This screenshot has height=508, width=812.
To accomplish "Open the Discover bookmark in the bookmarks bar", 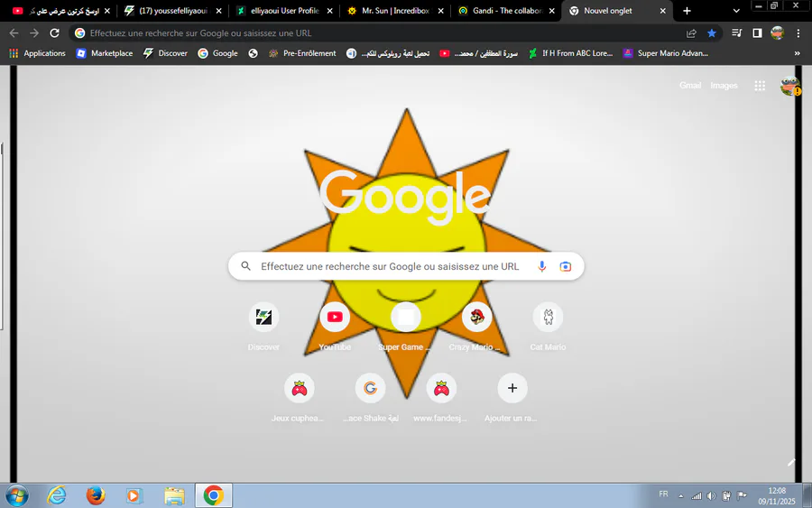I will pyautogui.click(x=166, y=53).
